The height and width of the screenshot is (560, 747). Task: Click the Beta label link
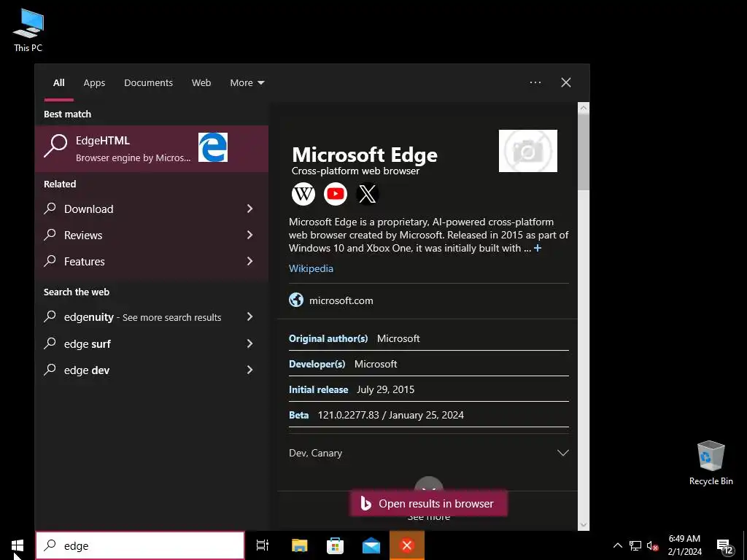(x=298, y=415)
